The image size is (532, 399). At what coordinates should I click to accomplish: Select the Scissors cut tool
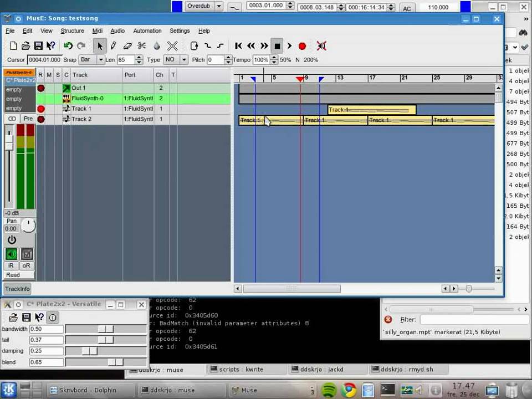pyautogui.click(x=142, y=46)
